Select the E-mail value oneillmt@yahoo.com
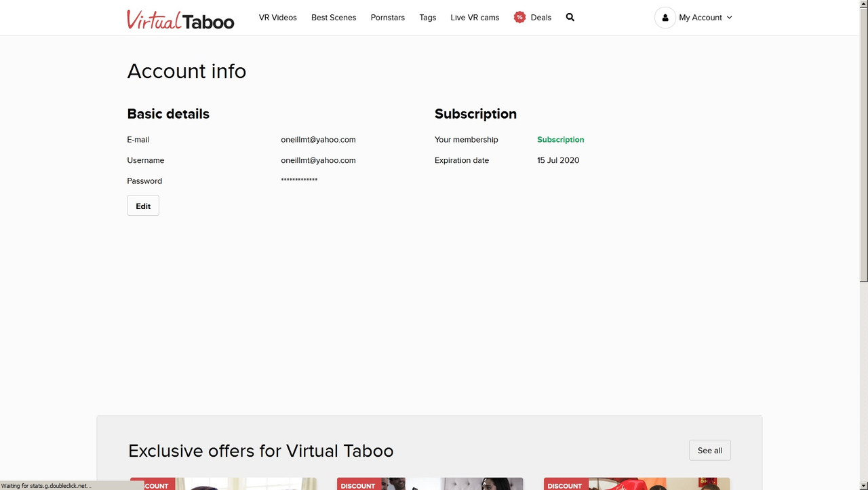868x490 pixels. pyautogui.click(x=318, y=140)
